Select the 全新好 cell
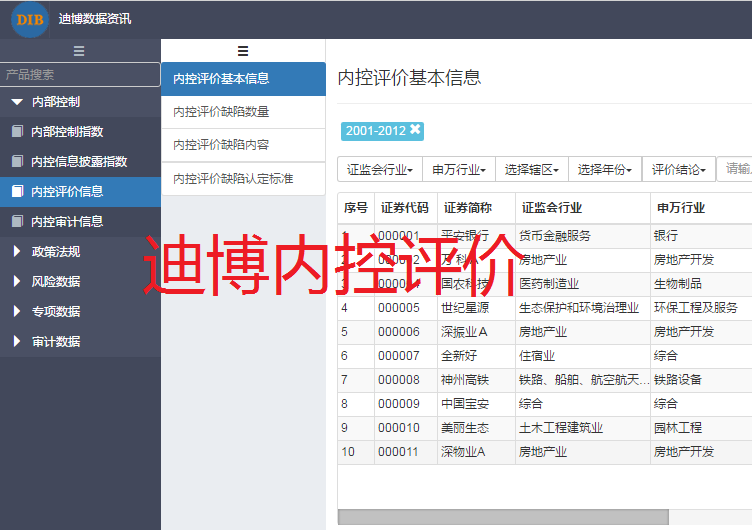This screenshot has height=530, width=752. pos(476,356)
